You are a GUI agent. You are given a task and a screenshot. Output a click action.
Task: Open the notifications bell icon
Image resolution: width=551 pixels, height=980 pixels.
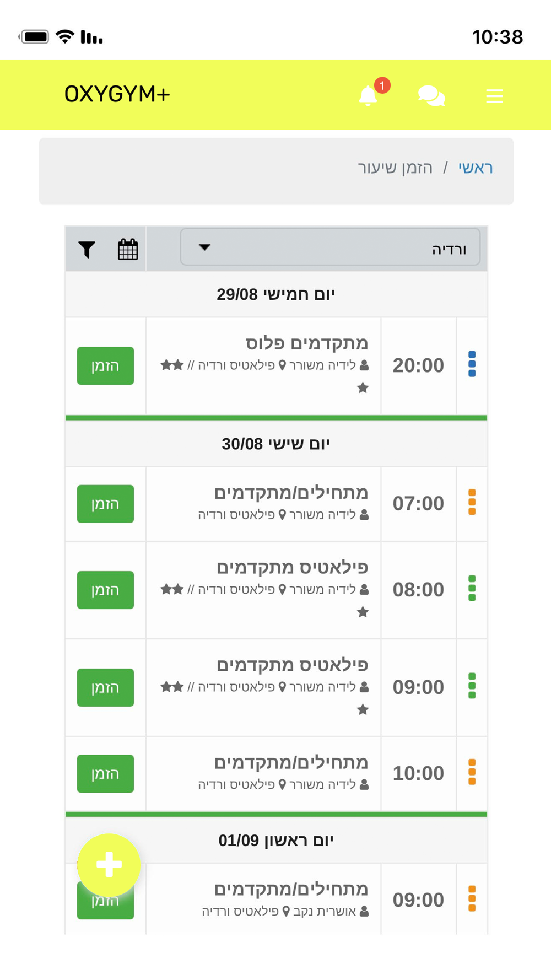click(x=368, y=96)
